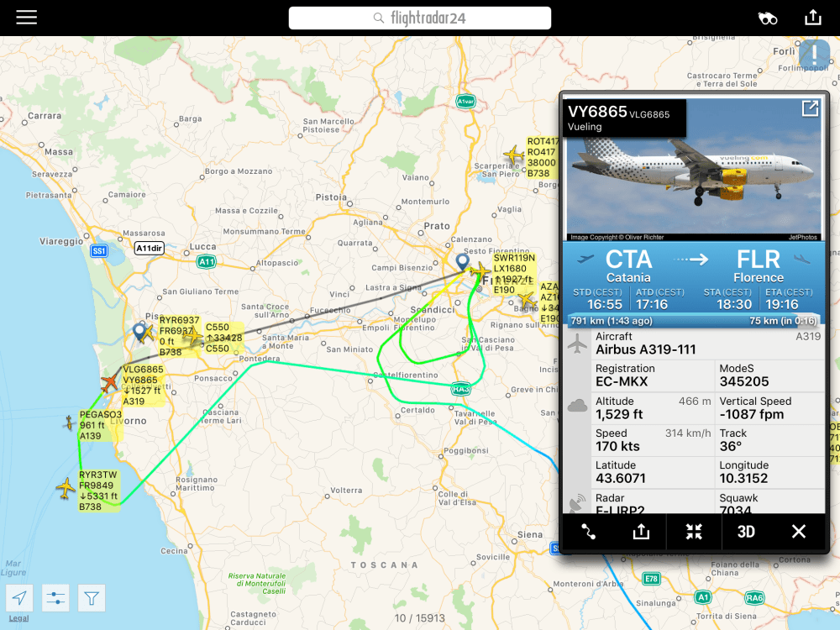Open the map settings sliders icon

click(55, 598)
